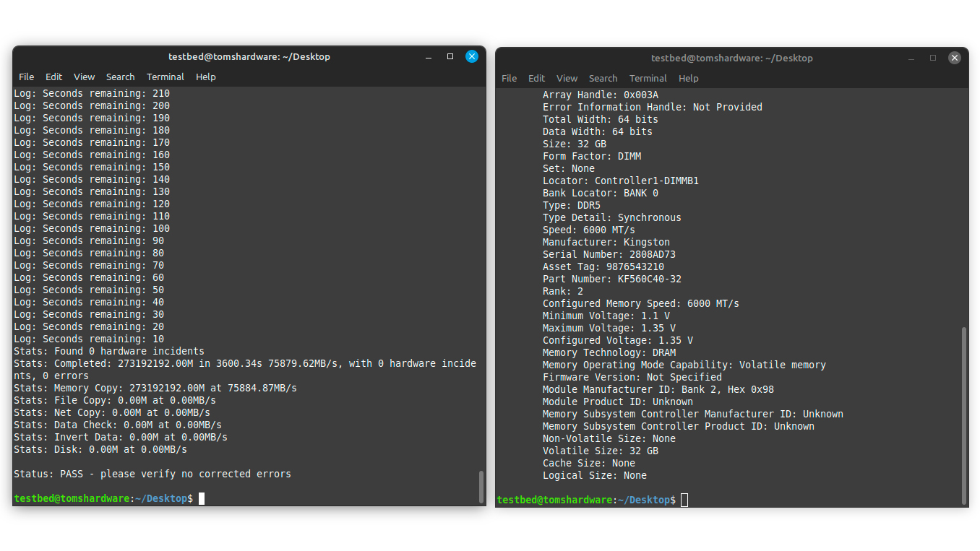Click 'Type: DDR5' line
980x551 pixels.
(572, 205)
